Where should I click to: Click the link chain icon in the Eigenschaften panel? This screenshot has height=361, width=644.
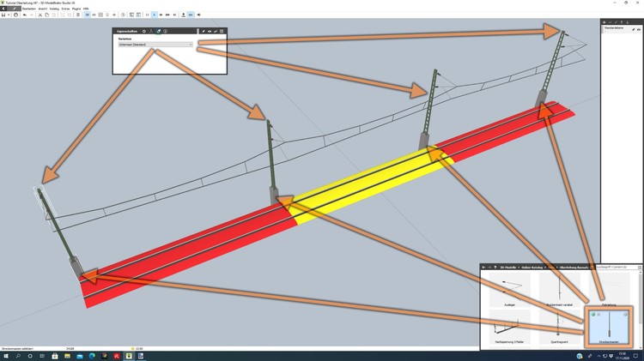[216, 31]
